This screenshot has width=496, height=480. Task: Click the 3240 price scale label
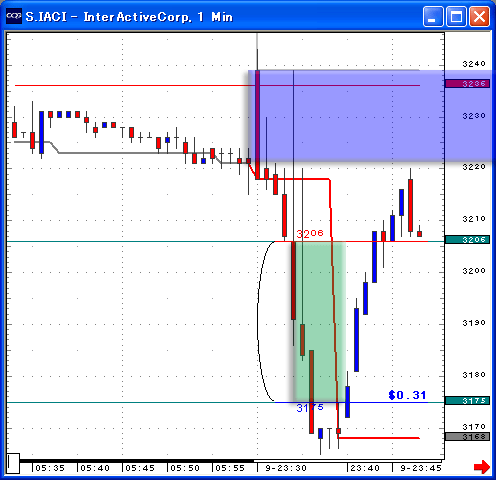tap(474, 64)
